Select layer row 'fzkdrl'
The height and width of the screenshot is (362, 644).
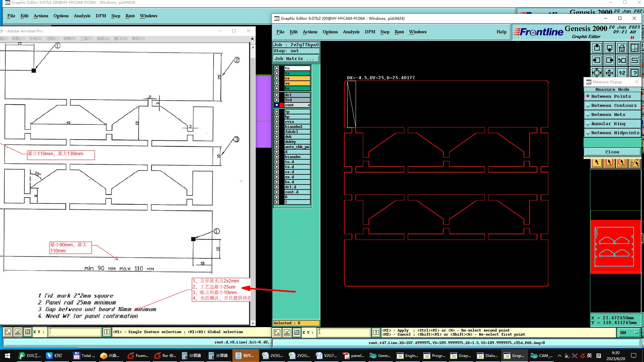[x=297, y=132]
